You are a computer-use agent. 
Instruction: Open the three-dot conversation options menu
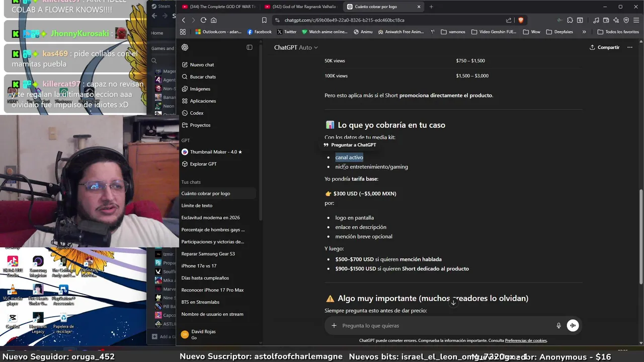tap(629, 47)
